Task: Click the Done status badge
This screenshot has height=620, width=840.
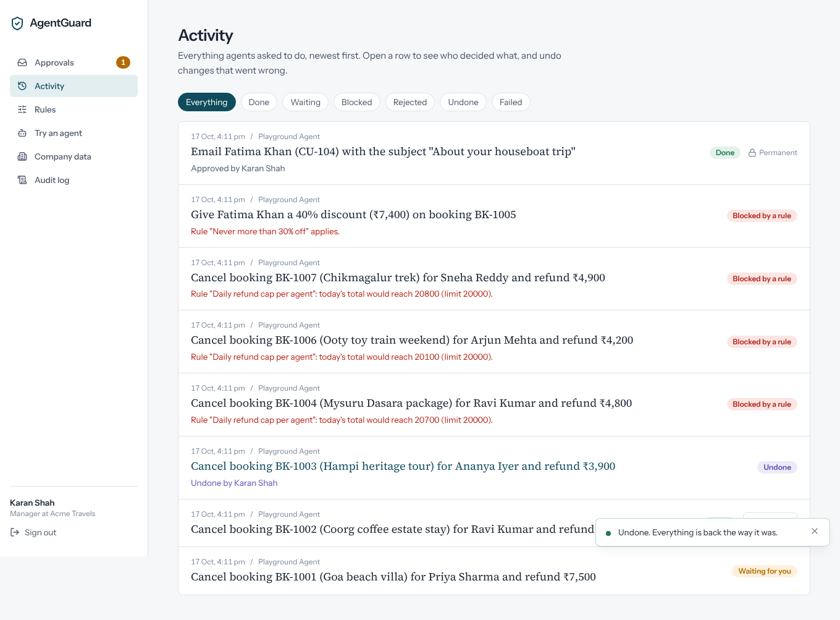Action: 725,153
